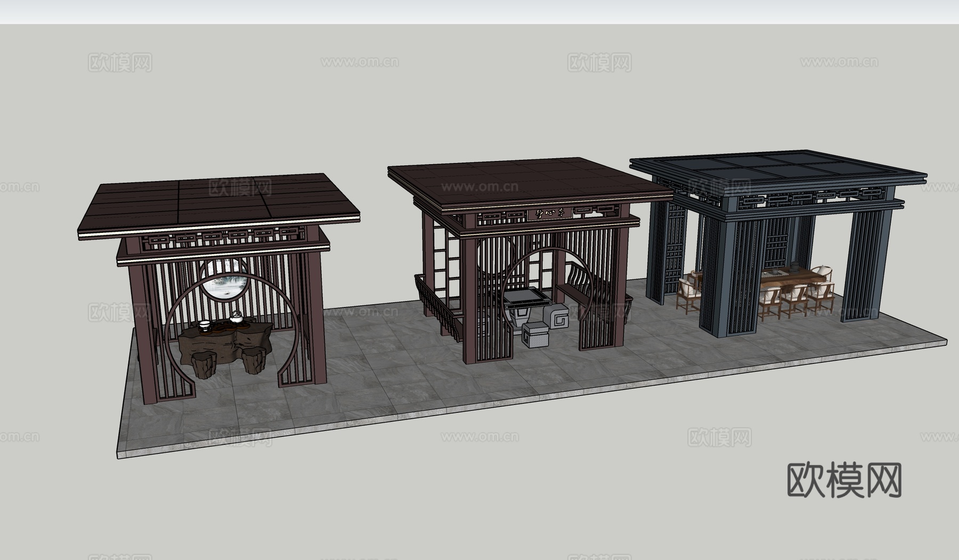959x560 pixels.
Task: Select the teacup on the root table
Action: (204, 325)
